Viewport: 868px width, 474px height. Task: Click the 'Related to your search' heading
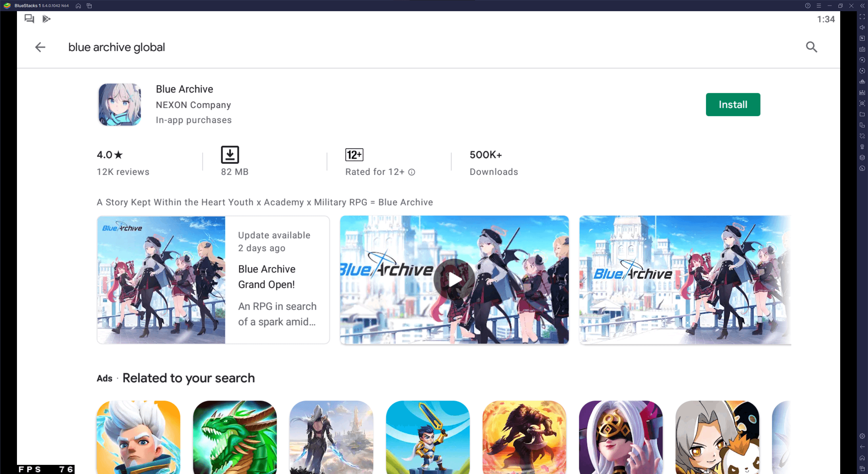pyautogui.click(x=189, y=378)
